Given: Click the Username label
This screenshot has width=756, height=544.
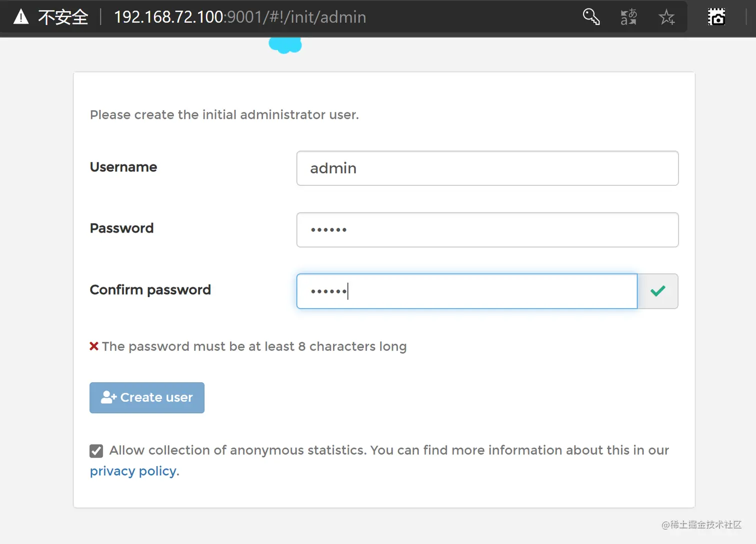Looking at the screenshot, I should click(x=123, y=167).
